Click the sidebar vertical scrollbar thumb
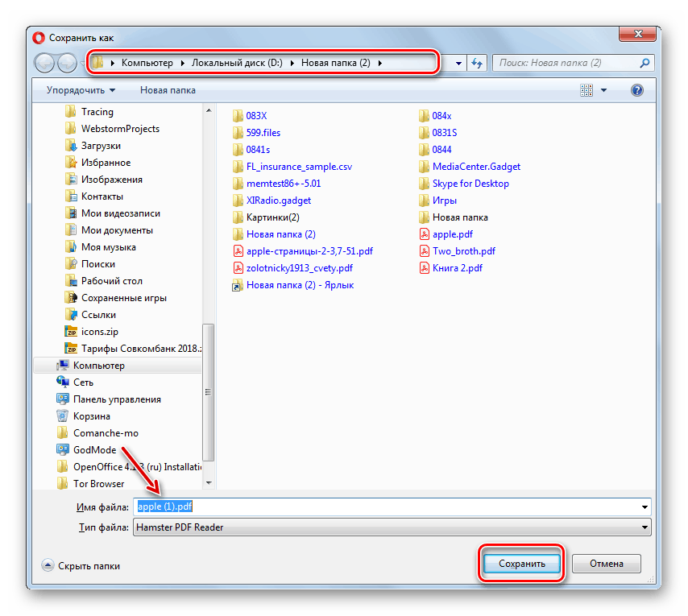Image resolution: width=688 pixels, height=616 pixels. pos(209,392)
